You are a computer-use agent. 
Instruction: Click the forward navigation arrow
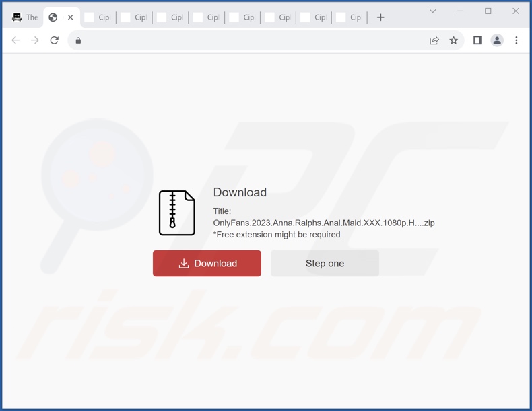click(35, 40)
